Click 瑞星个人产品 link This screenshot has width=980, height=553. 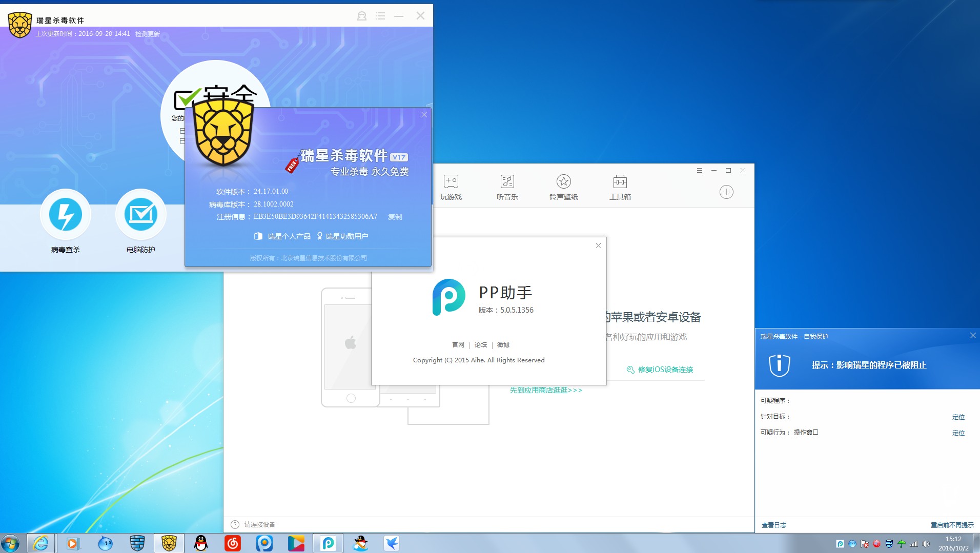click(288, 236)
